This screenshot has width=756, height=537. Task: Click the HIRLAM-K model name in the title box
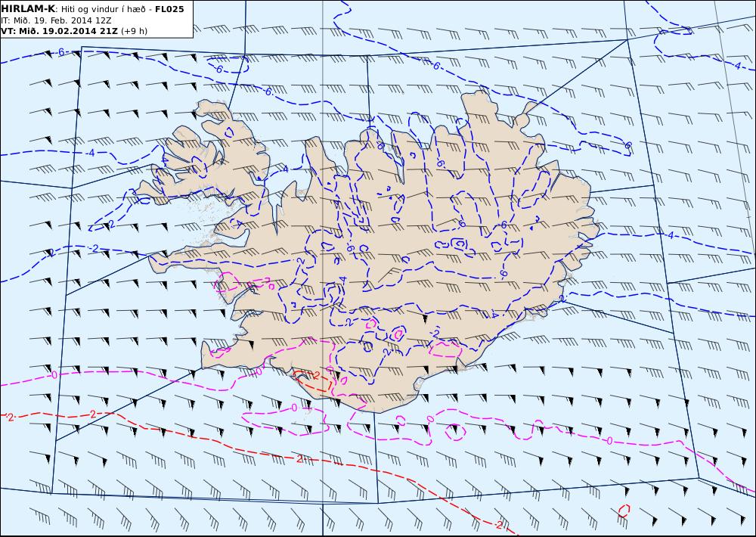(29, 8)
